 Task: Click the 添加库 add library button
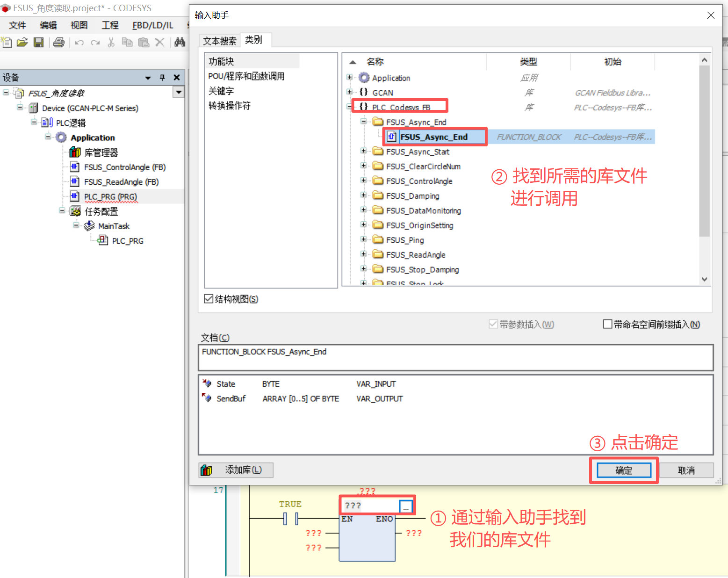(x=236, y=470)
